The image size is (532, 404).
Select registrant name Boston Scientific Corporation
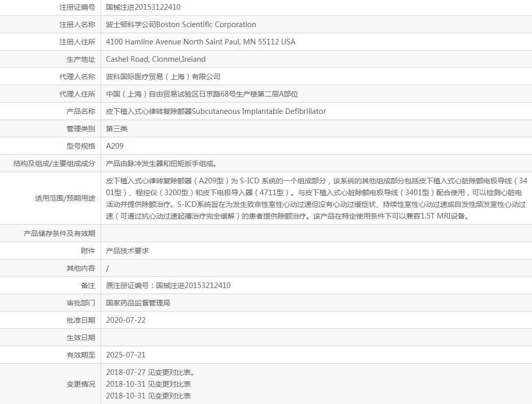tap(206, 25)
